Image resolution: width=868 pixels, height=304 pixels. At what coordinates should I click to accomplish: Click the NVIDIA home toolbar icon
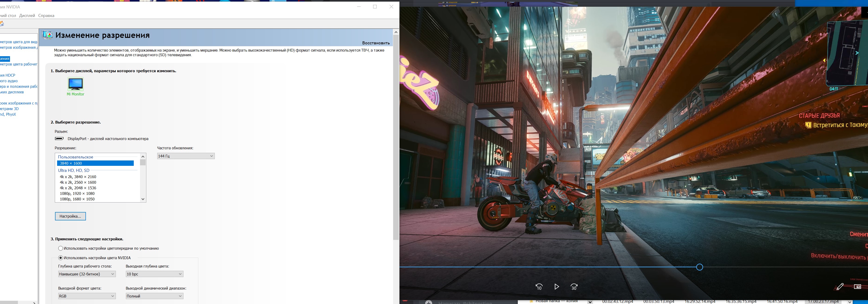click(2, 24)
